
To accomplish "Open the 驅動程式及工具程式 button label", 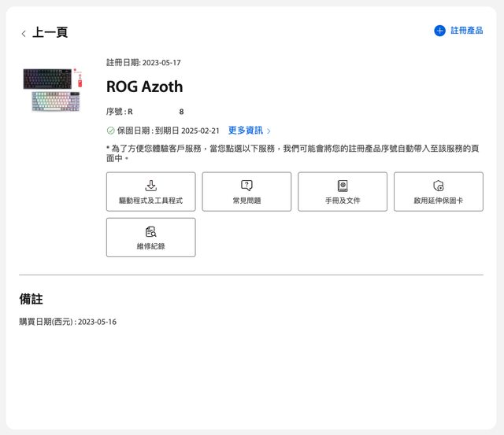I will [151, 201].
